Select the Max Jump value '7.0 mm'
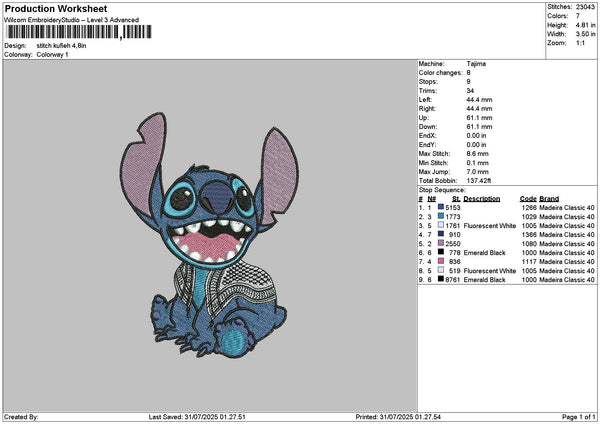 (478, 172)
